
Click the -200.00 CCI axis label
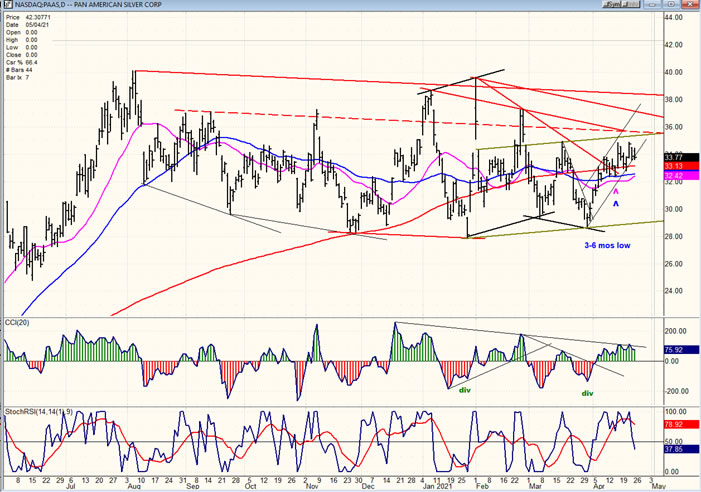pos(676,391)
